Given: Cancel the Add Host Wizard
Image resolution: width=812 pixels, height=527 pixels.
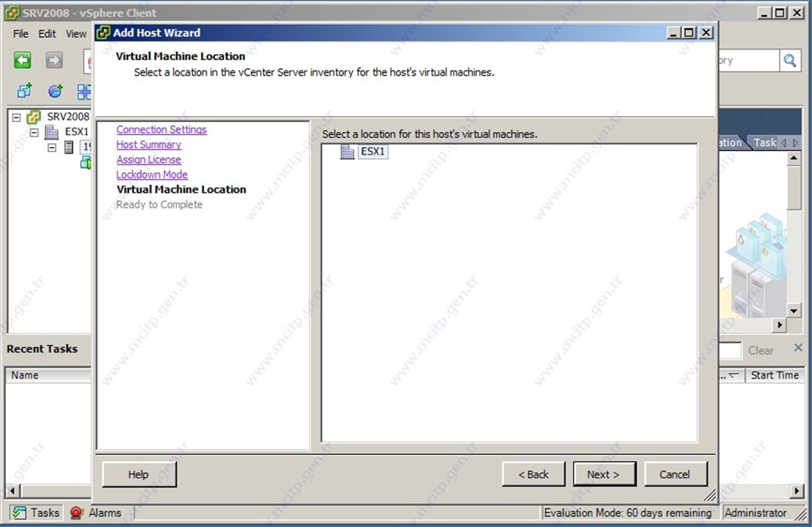Looking at the screenshot, I should 675,475.
